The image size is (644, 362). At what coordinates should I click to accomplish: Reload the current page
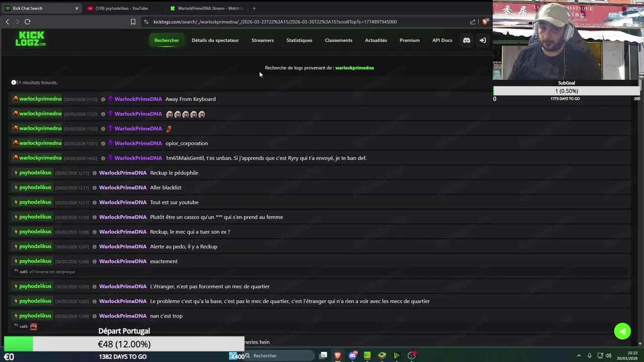(27, 22)
